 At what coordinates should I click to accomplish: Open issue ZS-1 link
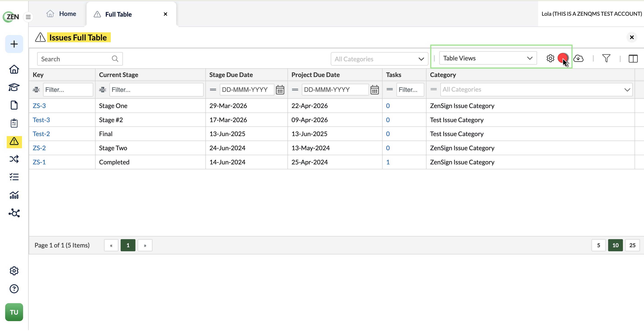tap(39, 162)
